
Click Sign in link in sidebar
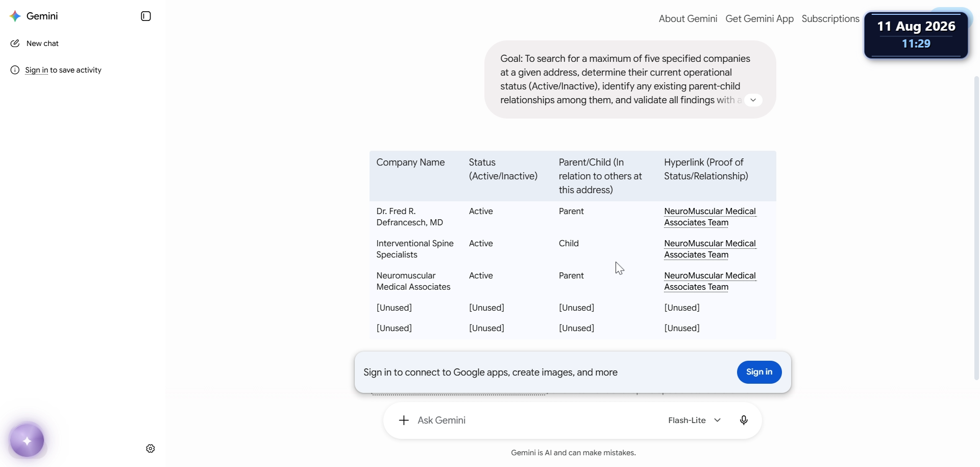(37, 70)
